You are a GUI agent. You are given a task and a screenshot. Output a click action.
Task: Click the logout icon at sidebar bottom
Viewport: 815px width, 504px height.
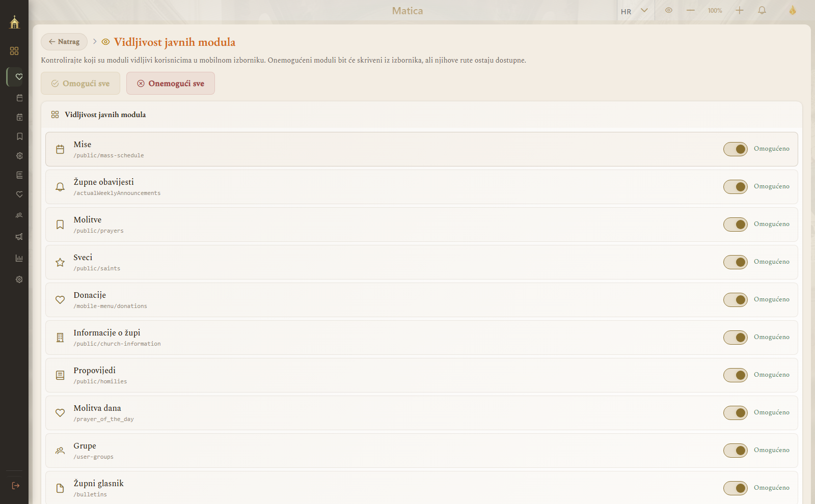pos(16,486)
